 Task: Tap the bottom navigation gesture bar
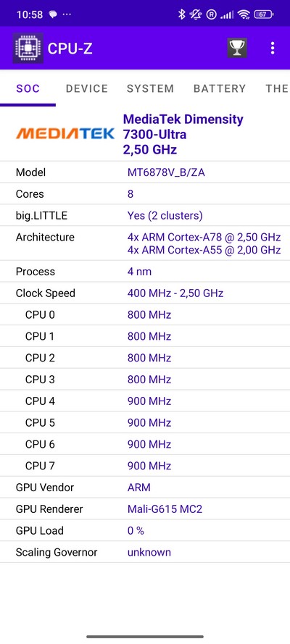145,637
